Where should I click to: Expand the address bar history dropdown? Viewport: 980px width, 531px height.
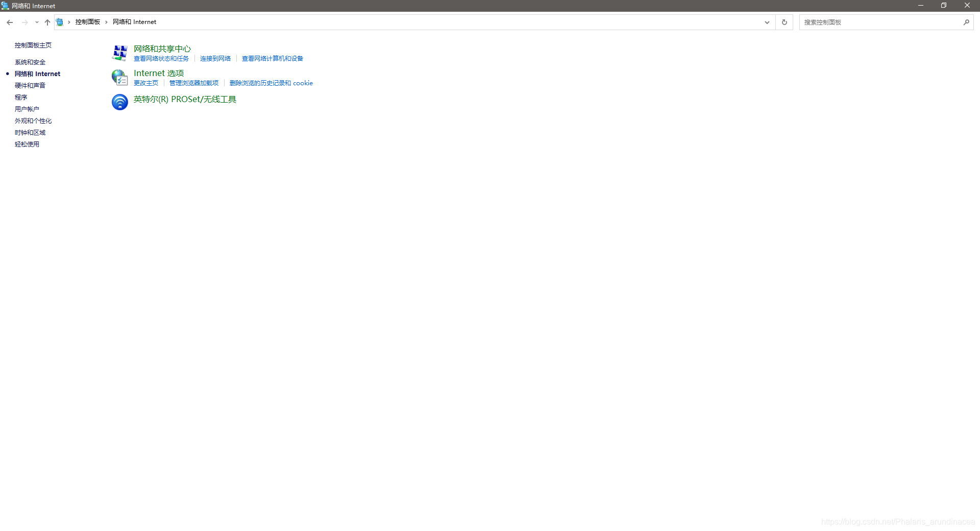coord(767,22)
